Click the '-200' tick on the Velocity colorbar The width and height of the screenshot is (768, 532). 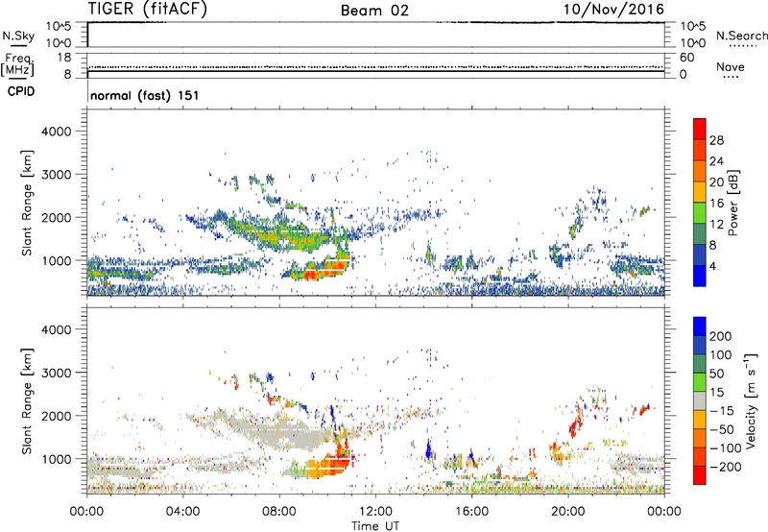(725, 467)
